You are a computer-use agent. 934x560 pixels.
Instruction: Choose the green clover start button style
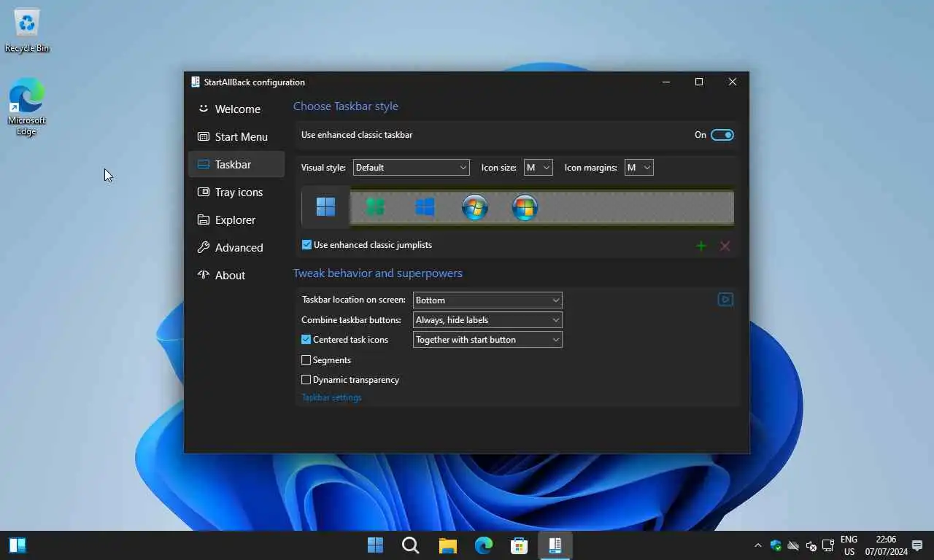click(375, 208)
